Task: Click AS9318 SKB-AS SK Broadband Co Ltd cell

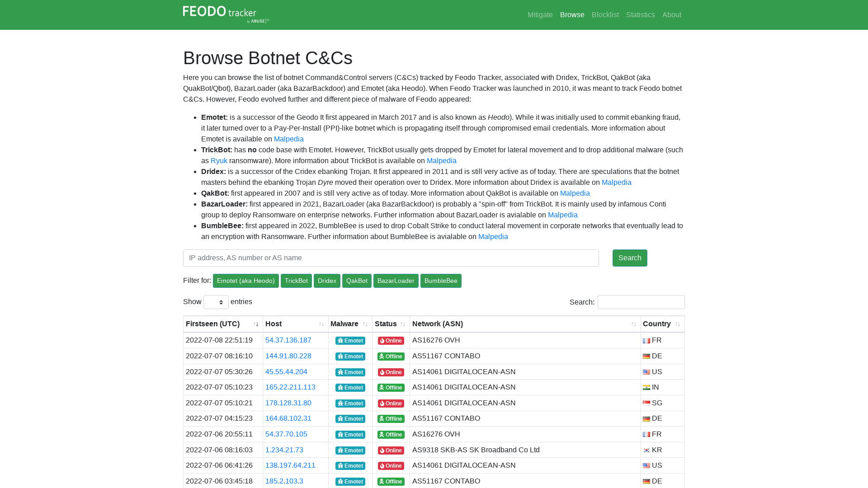Action: coord(525,450)
